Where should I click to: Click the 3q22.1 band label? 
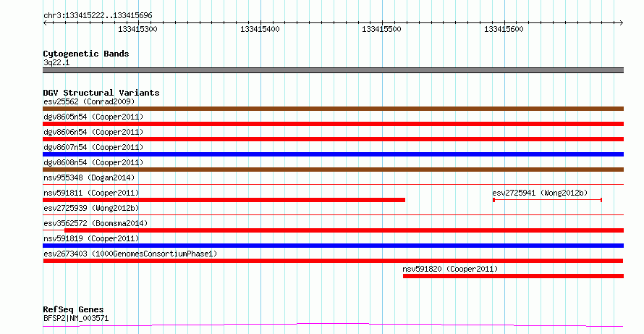click(x=56, y=62)
